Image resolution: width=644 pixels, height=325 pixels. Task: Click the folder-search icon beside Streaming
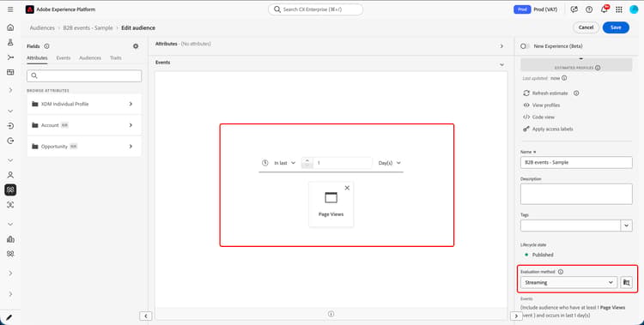coord(626,282)
